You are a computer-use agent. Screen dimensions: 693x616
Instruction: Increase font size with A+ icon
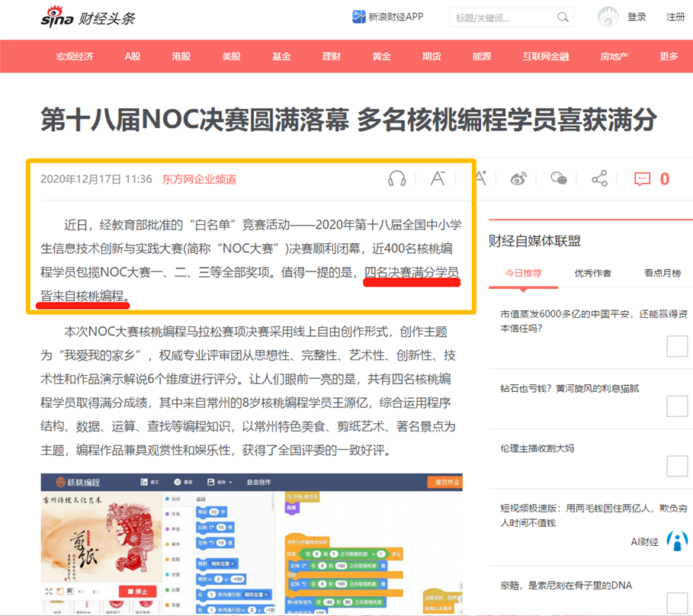(481, 178)
